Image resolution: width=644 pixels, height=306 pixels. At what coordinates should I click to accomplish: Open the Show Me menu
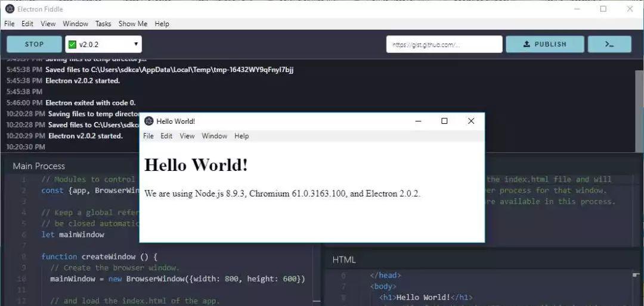(x=132, y=24)
